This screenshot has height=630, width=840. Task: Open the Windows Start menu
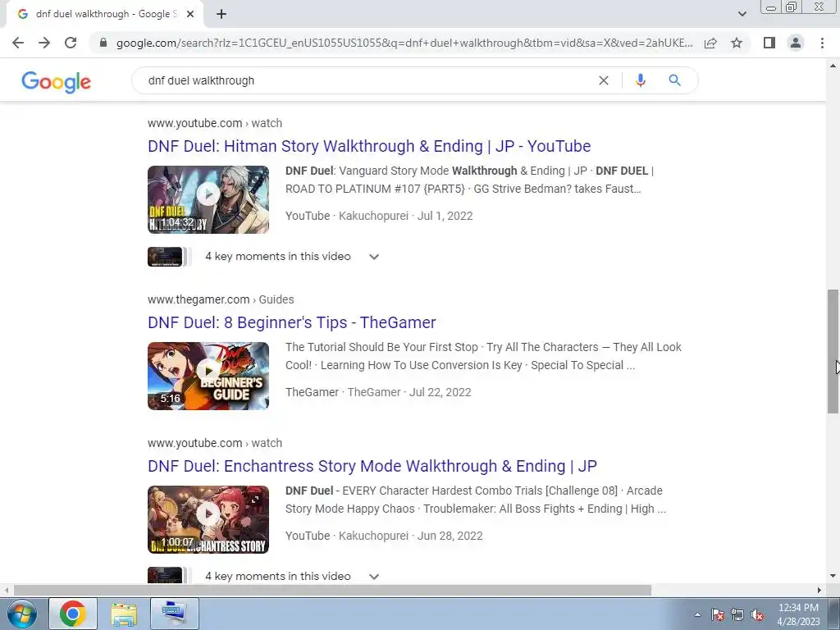click(21, 614)
